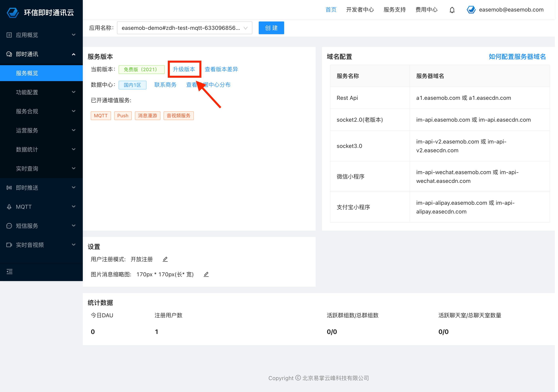The width and height of the screenshot is (558, 392).
Task: Click the account avatar icon beside the email
Action: click(x=471, y=10)
